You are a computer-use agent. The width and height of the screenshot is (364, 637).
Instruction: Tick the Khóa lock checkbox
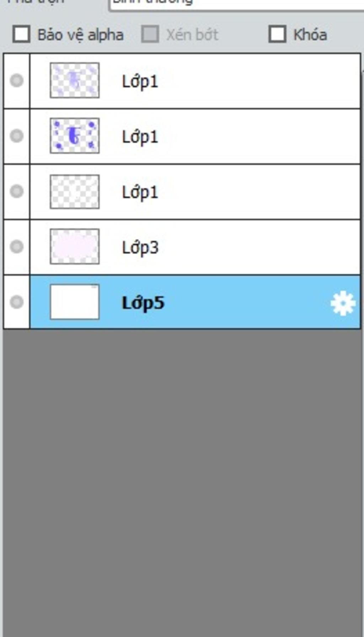coord(277,34)
